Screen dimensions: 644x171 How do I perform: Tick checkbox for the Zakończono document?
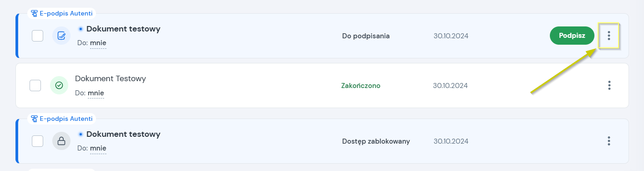35,85
